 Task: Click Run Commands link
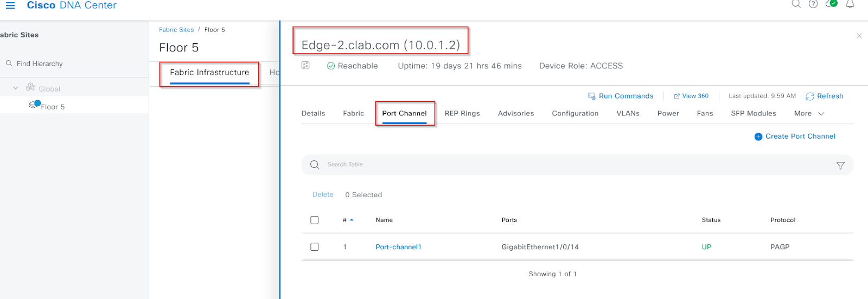pyautogui.click(x=626, y=96)
